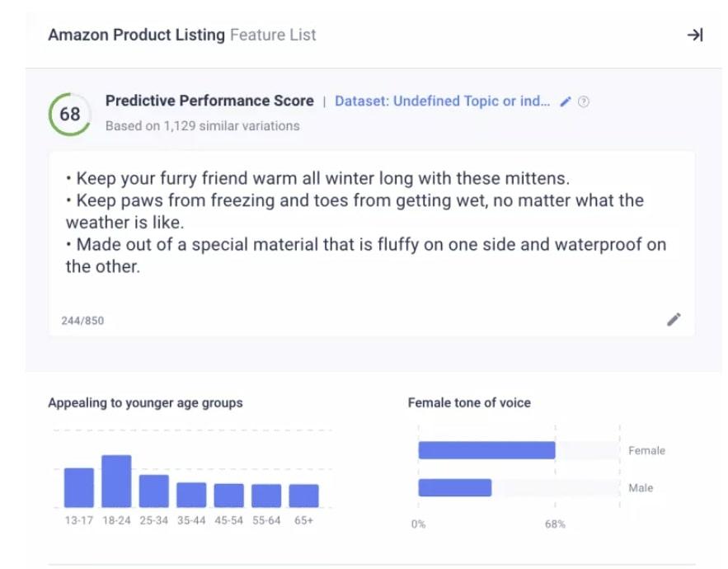Click the blue pencil beside the Dataset link
The width and height of the screenshot is (728, 569).
click(x=566, y=101)
